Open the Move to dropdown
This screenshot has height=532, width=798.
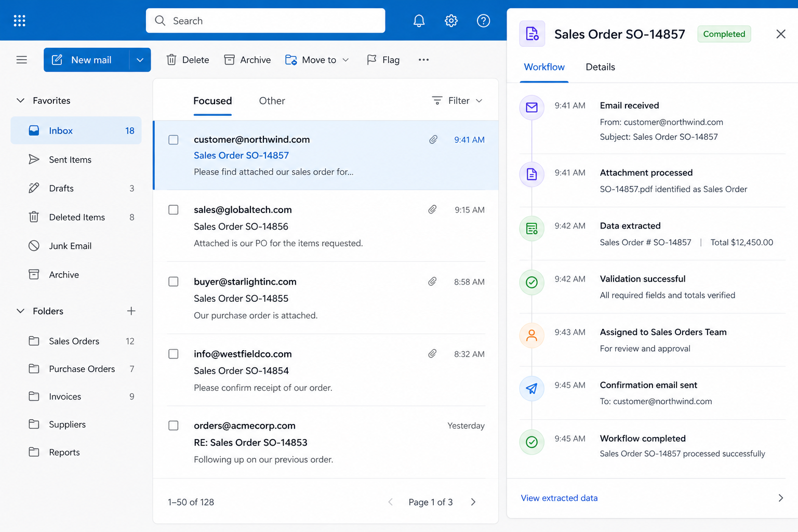pyautogui.click(x=317, y=60)
